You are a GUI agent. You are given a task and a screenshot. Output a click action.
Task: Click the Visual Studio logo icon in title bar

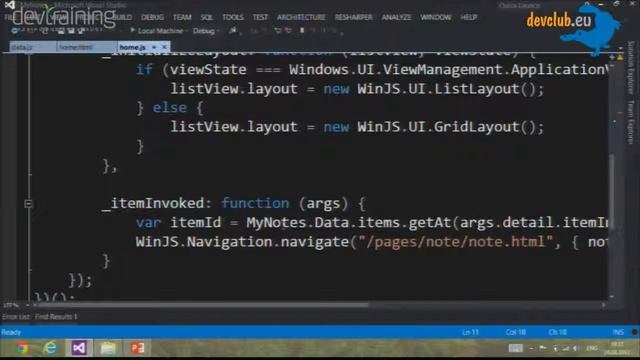point(9,5)
